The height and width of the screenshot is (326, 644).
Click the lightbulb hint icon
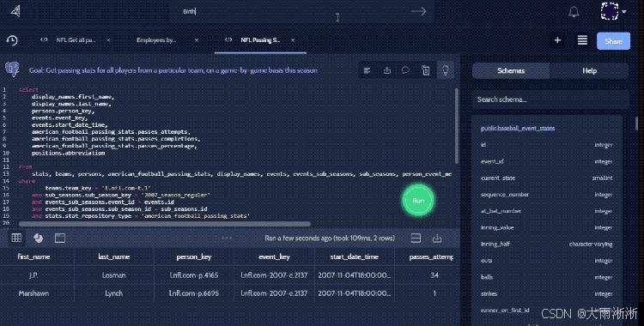445,70
